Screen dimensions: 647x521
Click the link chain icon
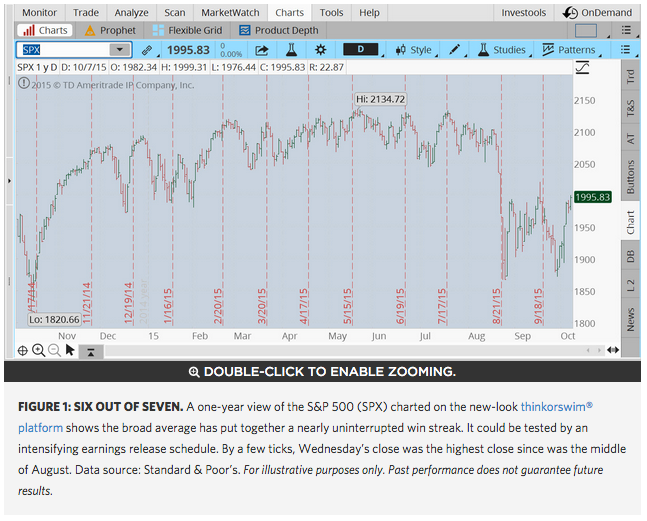click(146, 50)
